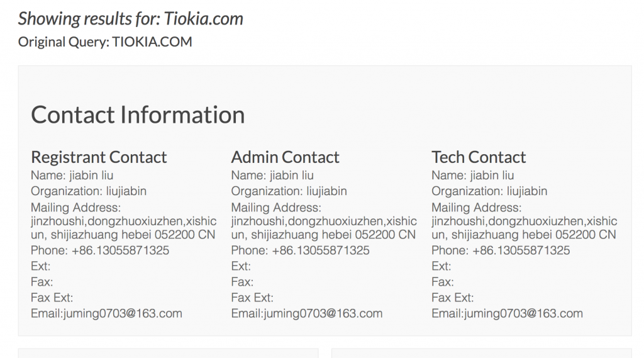Click the Admin Contact email address
This screenshot has height=358, width=644.
[x=323, y=313]
